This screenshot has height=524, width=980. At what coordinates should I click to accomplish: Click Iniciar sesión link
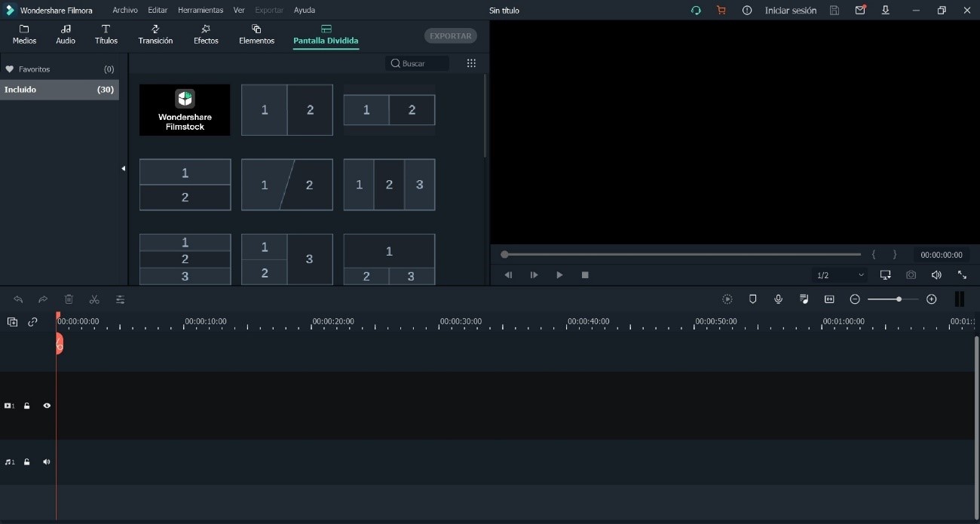(790, 11)
